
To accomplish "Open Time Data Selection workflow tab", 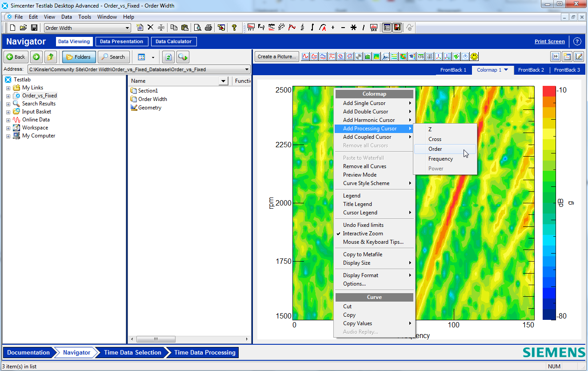I will (x=132, y=352).
